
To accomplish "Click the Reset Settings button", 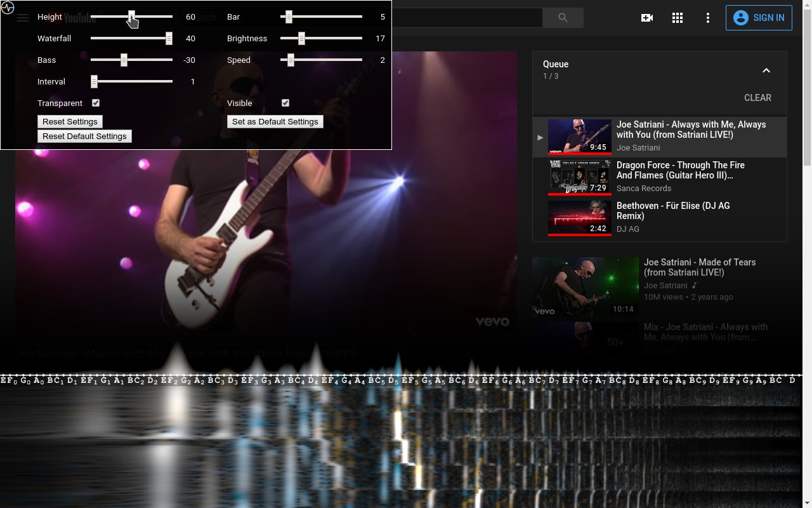I will [x=70, y=121].
